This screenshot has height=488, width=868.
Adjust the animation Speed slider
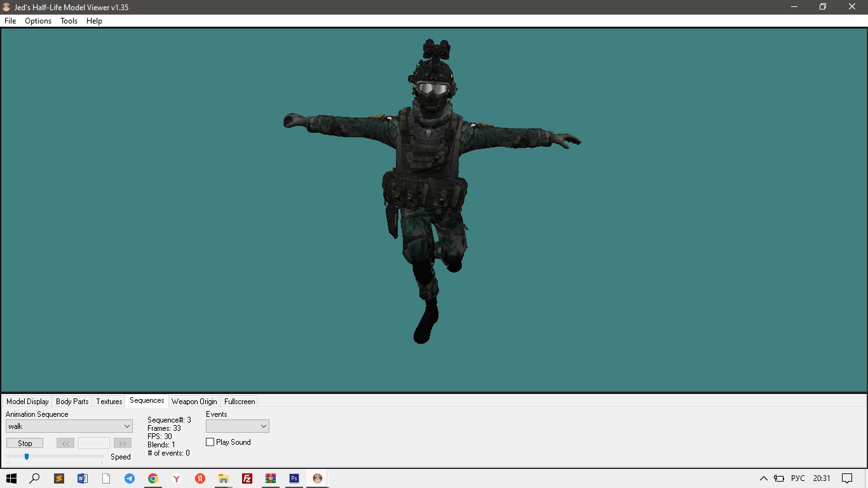[x=27, y=456]
